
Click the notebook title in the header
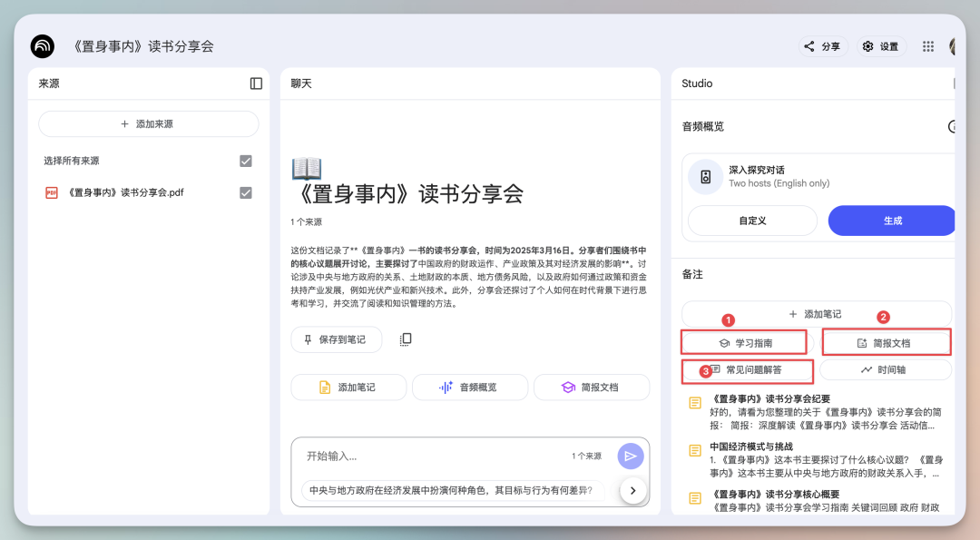pos(142,46)
